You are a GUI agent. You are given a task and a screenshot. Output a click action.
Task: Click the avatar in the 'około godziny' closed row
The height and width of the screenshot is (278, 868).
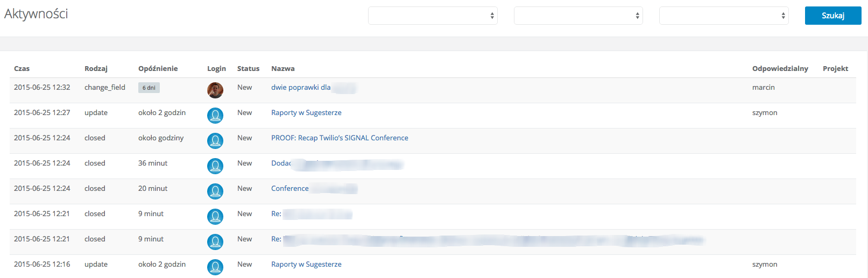215,141
